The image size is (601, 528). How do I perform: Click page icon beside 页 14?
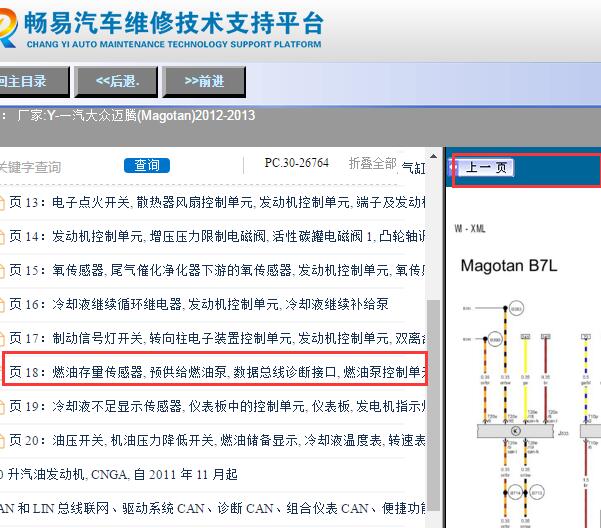(x=2, y=237)
